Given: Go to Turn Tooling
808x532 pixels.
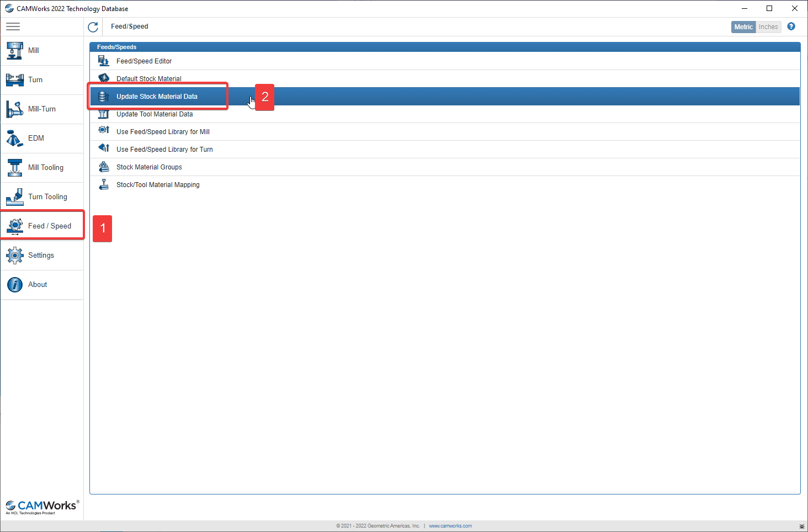Looking at the screenshot, I should click(42, 197).
